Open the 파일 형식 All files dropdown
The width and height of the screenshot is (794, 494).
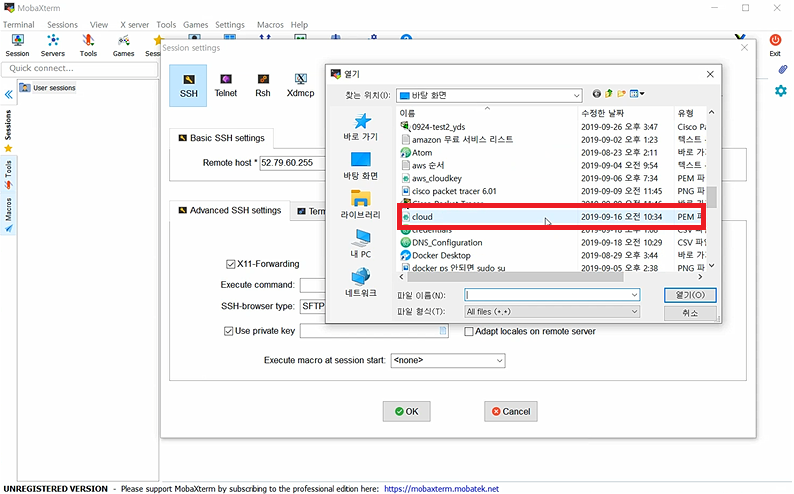pos(552,312)
